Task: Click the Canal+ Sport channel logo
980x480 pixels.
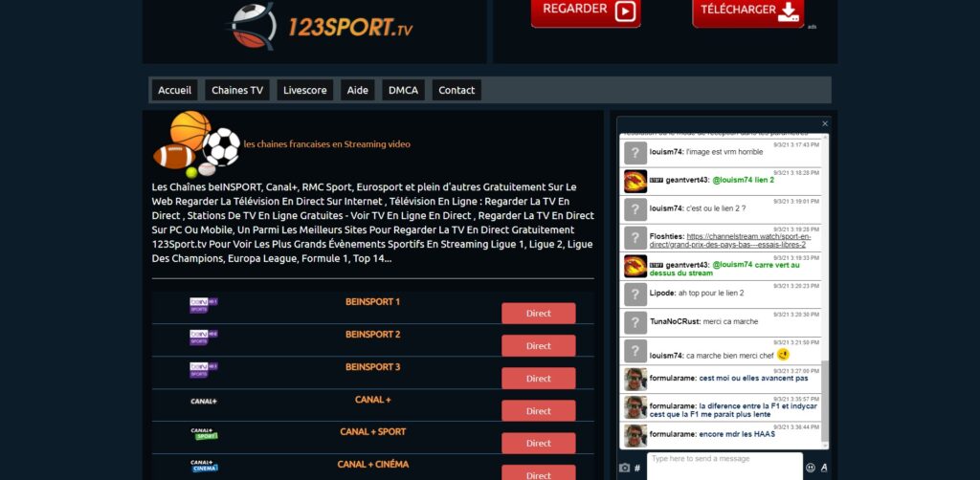Action: point(204,434)
